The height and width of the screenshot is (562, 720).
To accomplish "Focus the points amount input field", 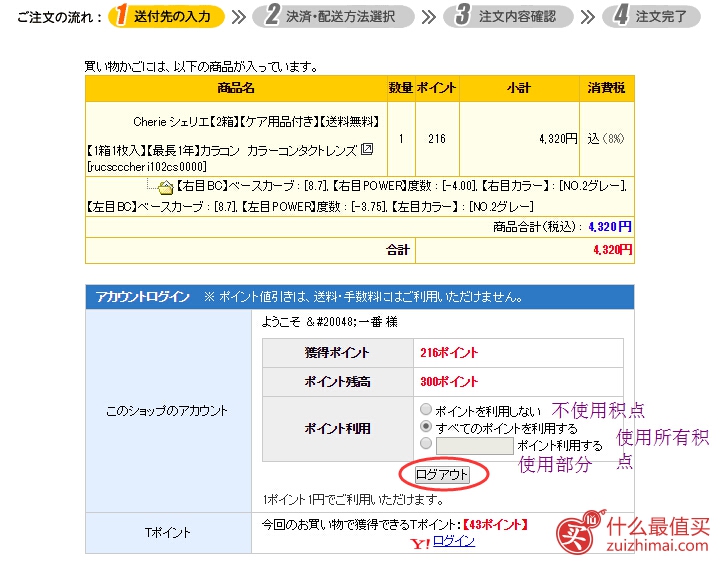I will pyautogui.click(x=474, y=445).
